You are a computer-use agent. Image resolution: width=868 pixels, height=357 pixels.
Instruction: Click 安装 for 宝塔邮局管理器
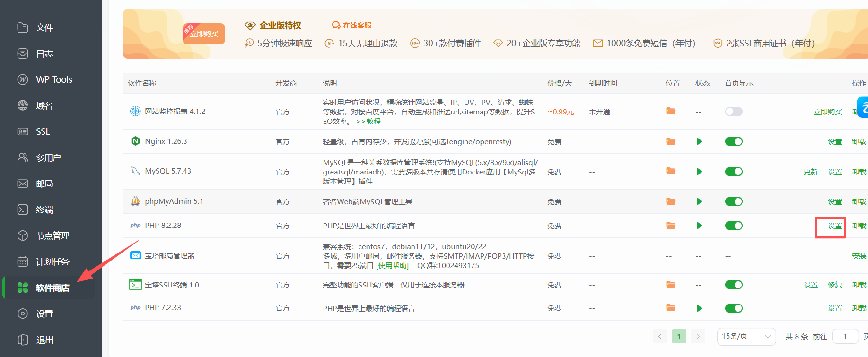click(859, 256)
